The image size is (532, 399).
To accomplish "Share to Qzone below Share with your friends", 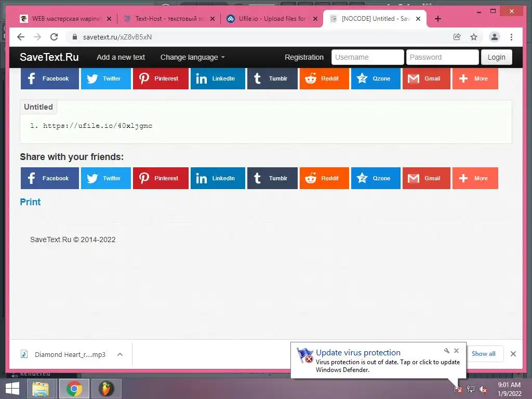I will (x=376, y=178).
